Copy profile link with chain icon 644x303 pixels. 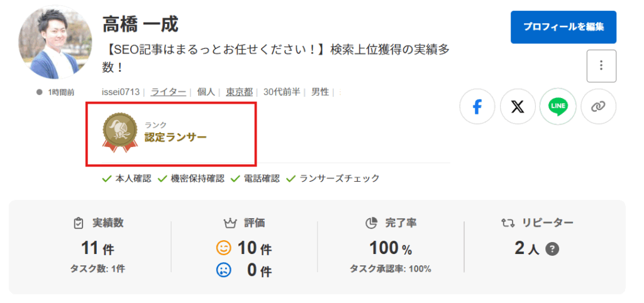click(598, 107)
